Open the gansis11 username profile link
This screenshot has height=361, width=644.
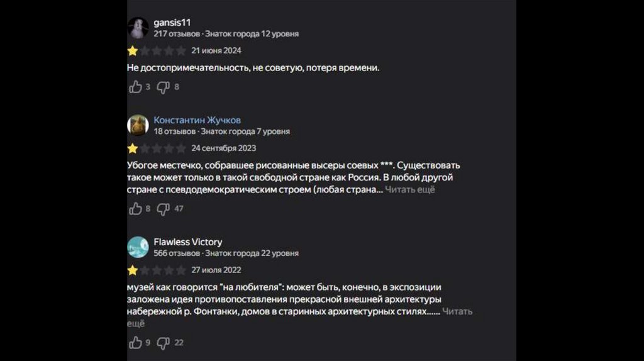[x=172, y=22]
